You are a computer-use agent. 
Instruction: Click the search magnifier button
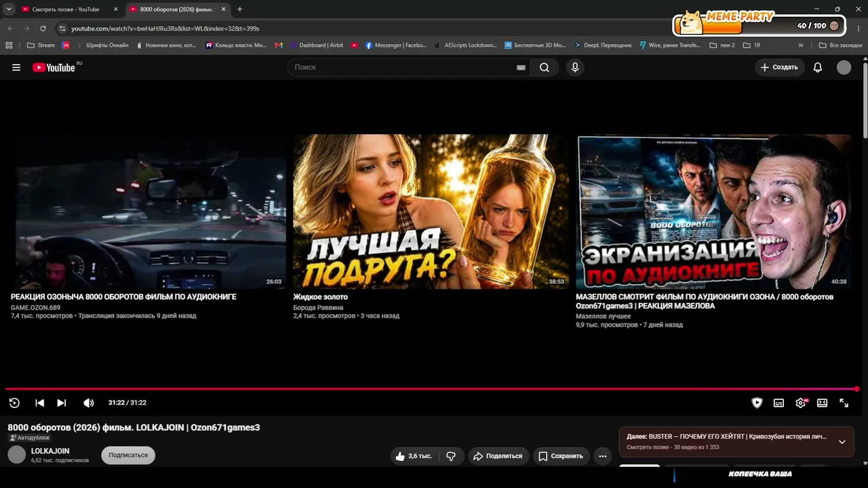tap(545, 67)
